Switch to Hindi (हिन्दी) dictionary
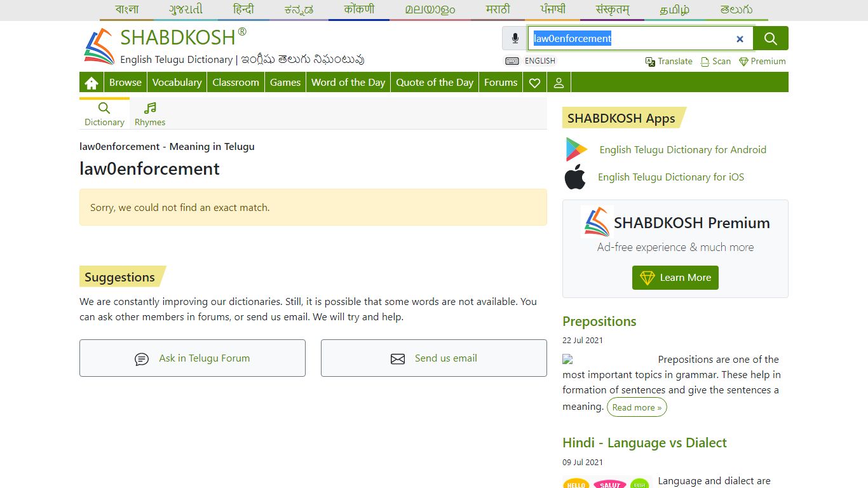The height and width of the screenshot is (488, 868). (243, 10)
